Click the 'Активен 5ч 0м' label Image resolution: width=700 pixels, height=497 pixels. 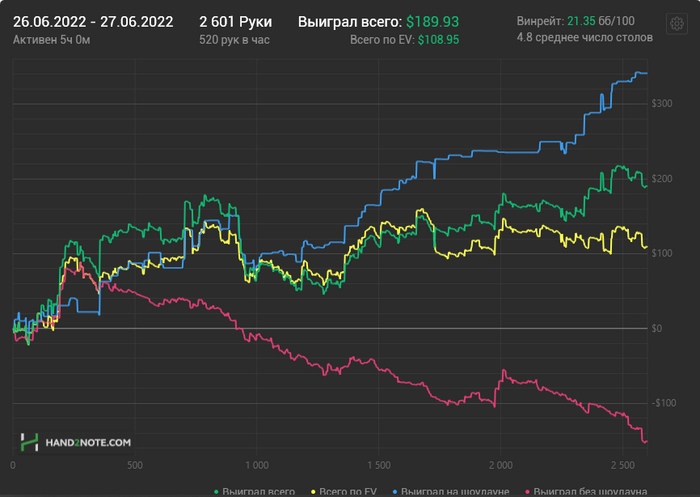pos(51,40)
